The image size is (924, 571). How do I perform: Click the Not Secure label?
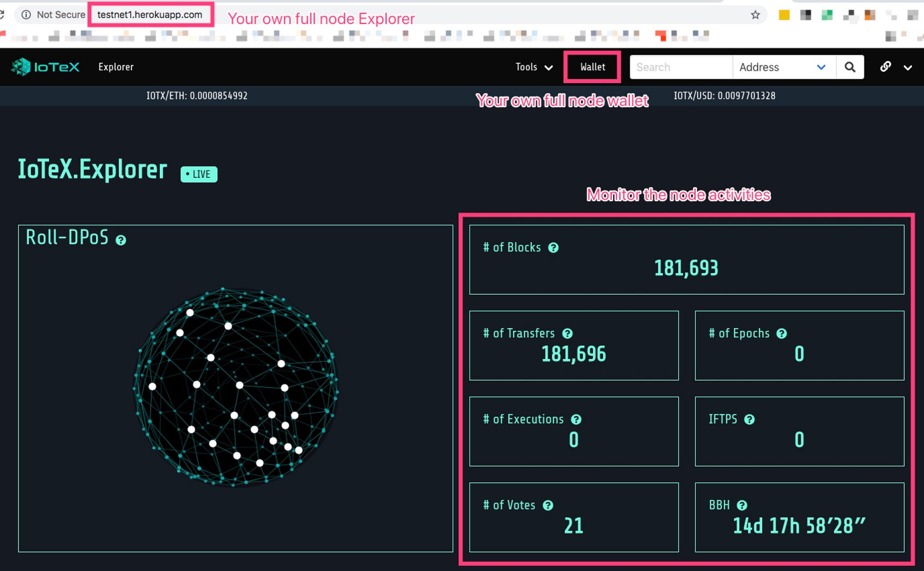(x=61, y=15)
